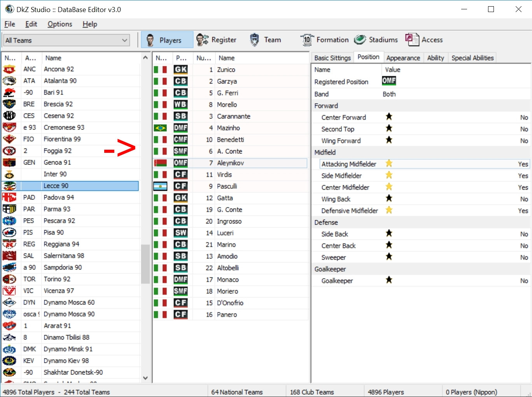Click the WB position badge for Morello
532x397 pixels.
[180, 105]
